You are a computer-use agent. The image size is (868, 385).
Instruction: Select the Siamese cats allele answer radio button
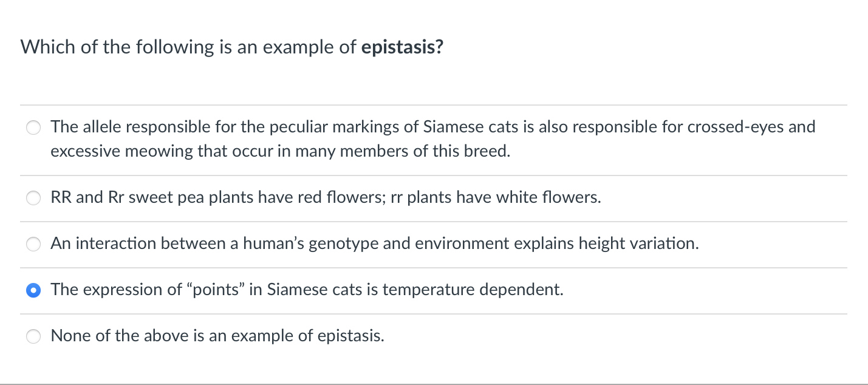click(x=33, y=128)
